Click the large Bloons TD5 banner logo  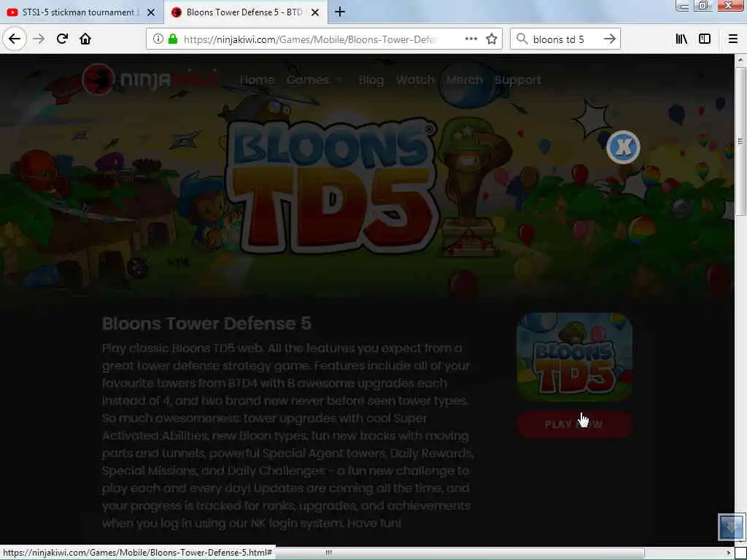point(333,186)
